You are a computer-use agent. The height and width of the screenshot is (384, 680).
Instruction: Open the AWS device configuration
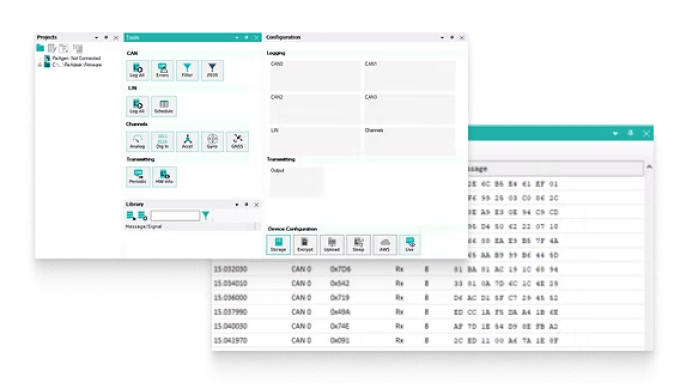tap(385, 245)
